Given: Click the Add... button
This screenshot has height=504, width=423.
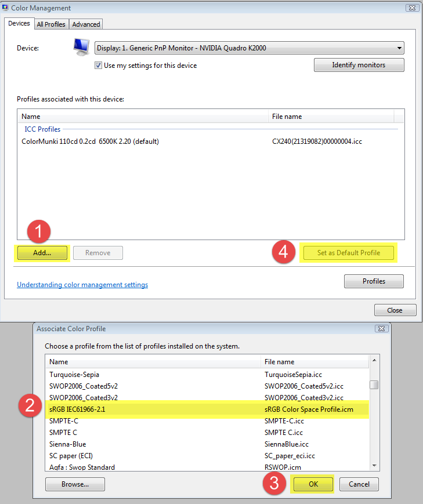Looking at the screenshot, I should (42, 253).
